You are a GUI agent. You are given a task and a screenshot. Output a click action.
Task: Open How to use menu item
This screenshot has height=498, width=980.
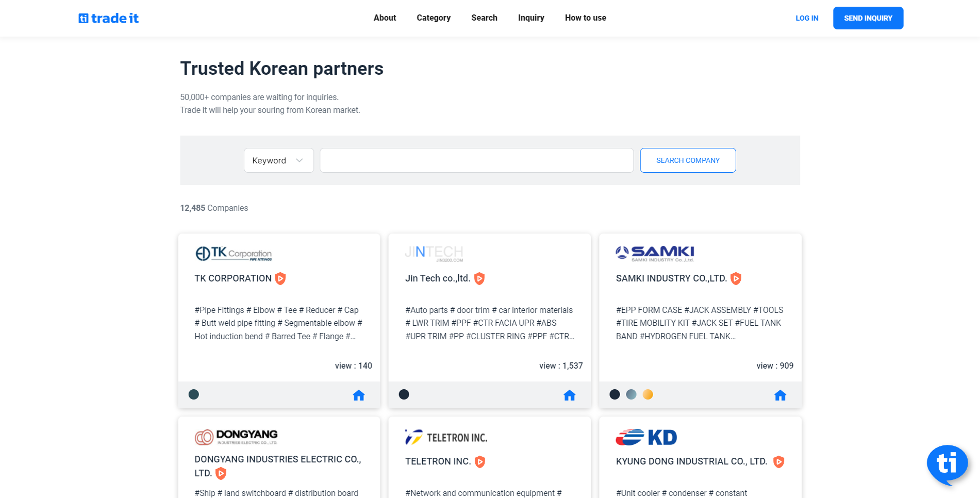click(x=585, y=18)
